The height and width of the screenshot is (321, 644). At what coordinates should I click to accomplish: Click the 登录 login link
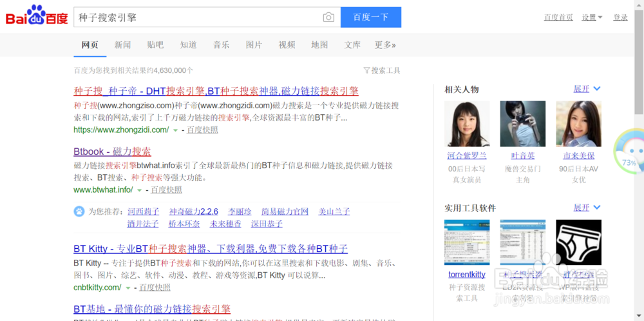[x=620, y=17]
